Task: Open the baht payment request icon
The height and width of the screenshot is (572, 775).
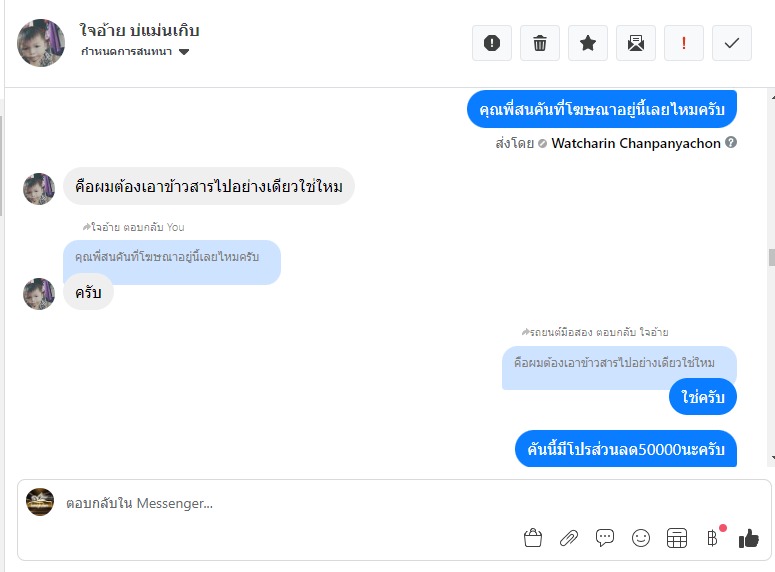Action: click(713, 538)
